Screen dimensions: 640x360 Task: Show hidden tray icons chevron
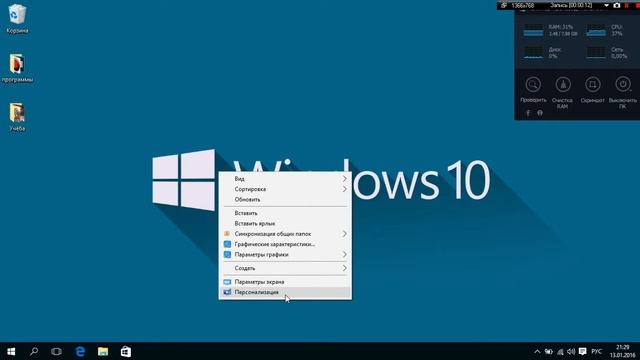tap(537, 351)
